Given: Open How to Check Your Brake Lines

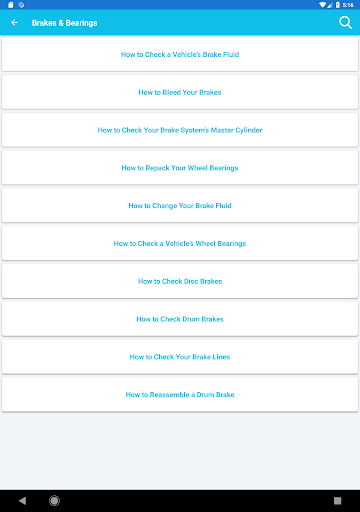Looking at the screenshot, I should tap(180, 357).
